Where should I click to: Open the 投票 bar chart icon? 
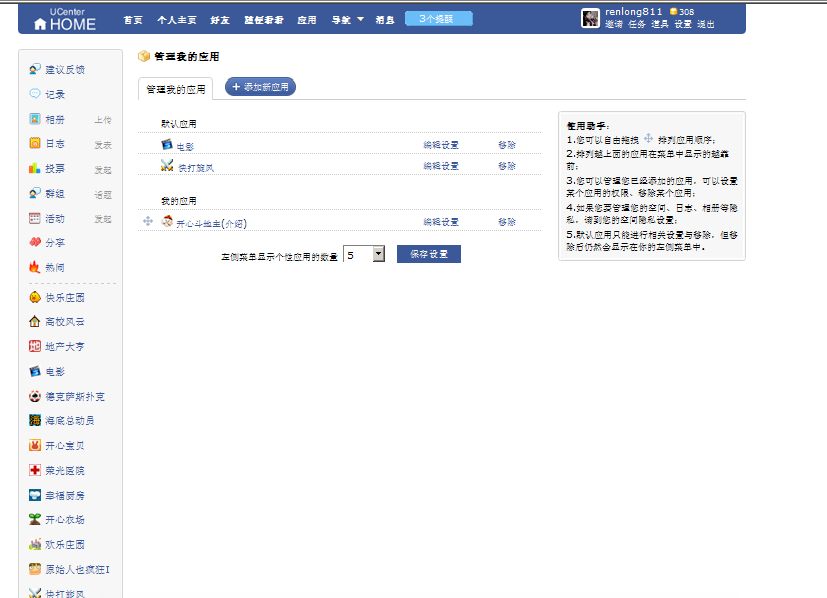pyautogui.click(x=35, y=168)
